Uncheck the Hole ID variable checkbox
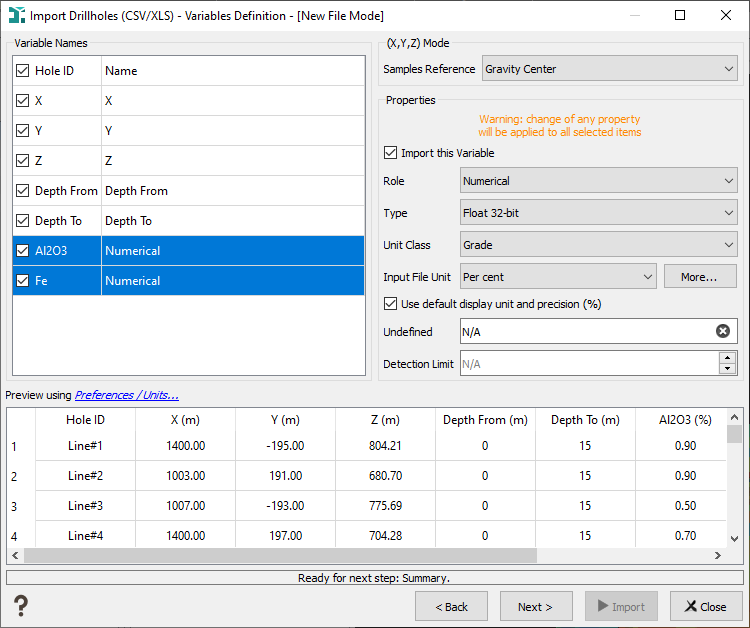750x628 pixels. pos(22,71)
